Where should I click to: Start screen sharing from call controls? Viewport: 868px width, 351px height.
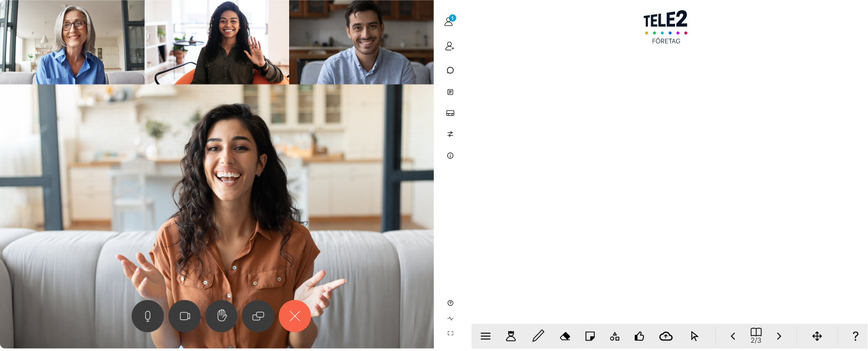coord(258,316)
